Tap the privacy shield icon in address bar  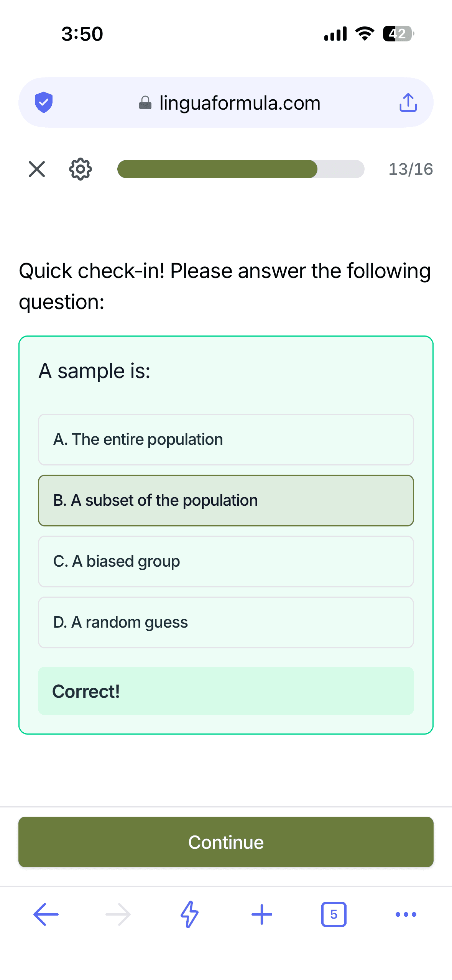point(44,102)
